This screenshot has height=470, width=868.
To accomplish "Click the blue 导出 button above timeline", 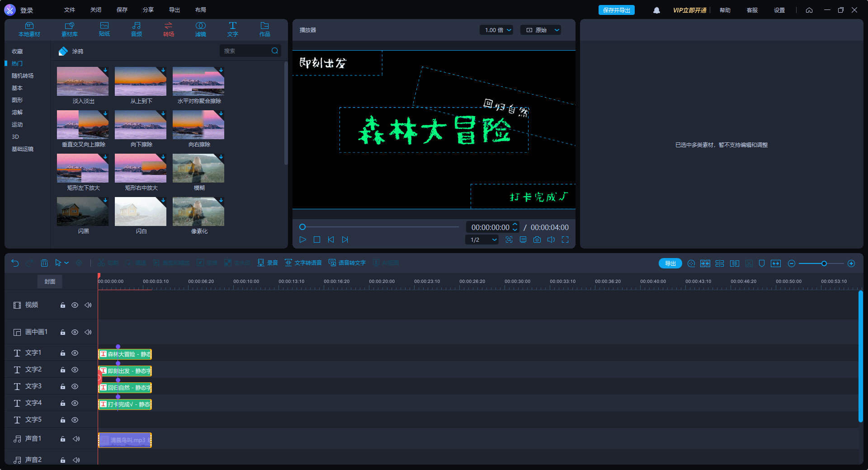I will click(670, 263).
